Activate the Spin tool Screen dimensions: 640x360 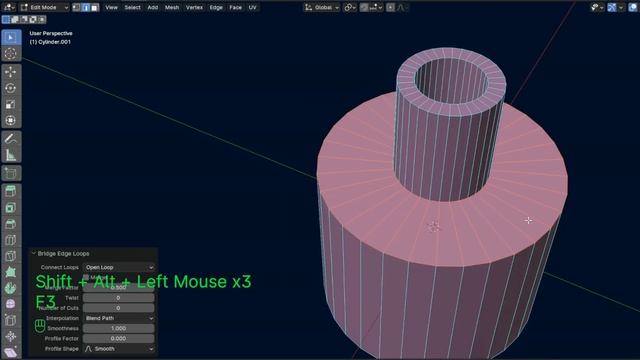pyautogui.click(x=11, y=288)
